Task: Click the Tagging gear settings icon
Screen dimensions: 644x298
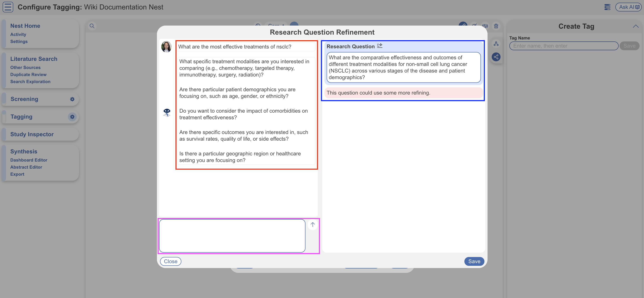Action: click(x=72, y=117)
